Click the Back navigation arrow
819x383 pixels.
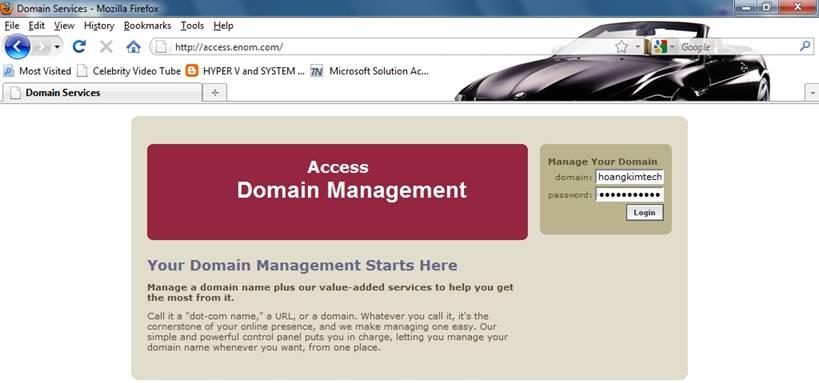17,47
